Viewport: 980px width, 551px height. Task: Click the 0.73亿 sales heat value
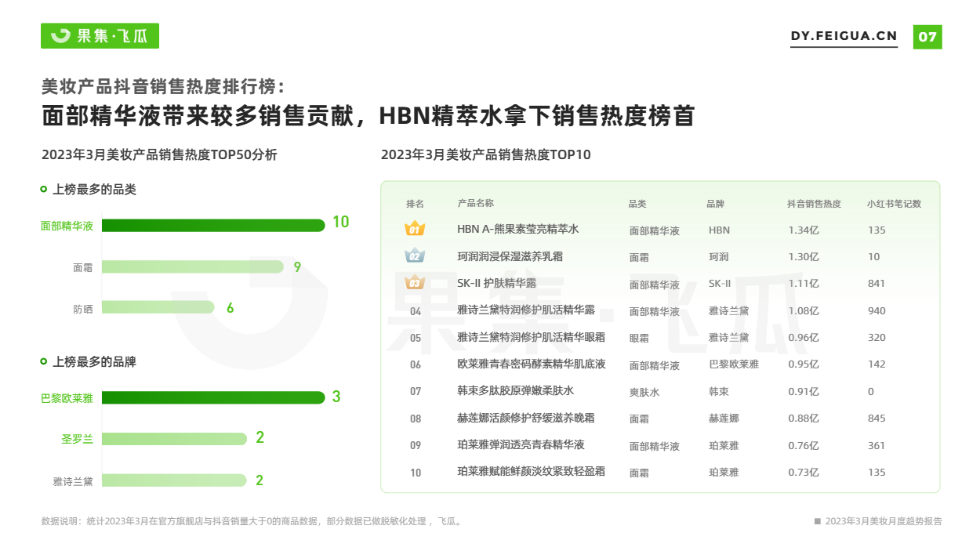(x=803, y=473)
